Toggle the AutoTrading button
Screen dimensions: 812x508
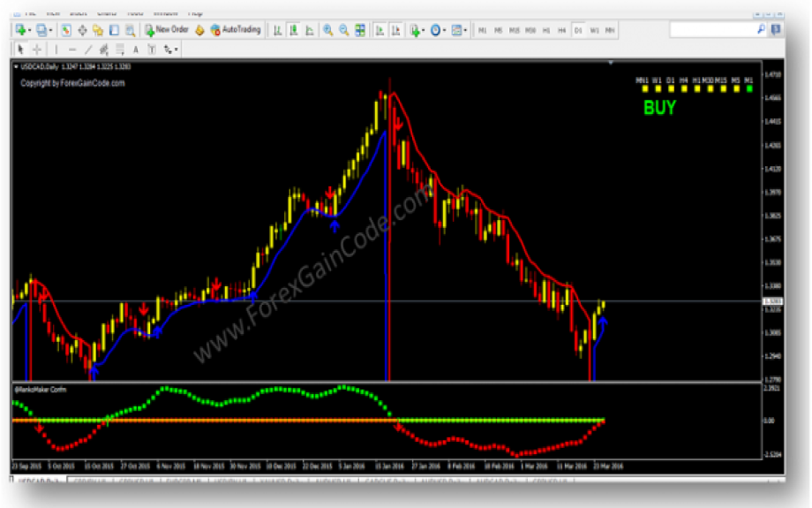coord(236,30)
